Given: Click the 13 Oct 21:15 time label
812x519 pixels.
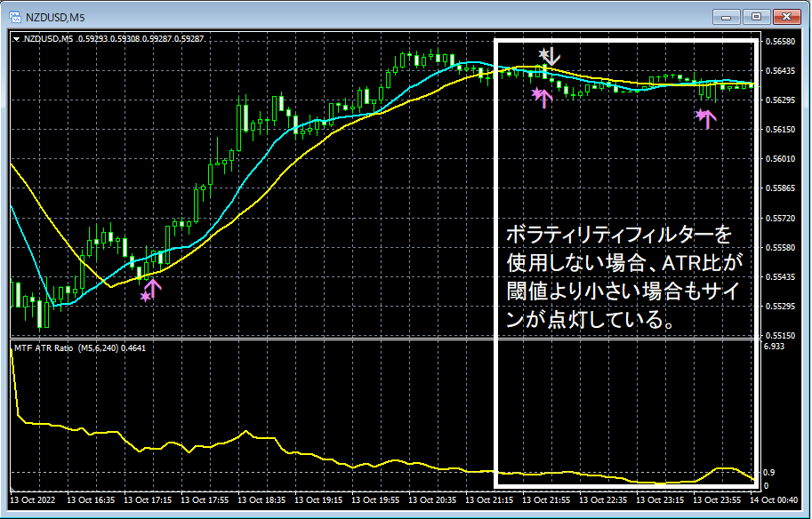Looking at the screenshot, I should pyautogui.click(x=489, y=500).
